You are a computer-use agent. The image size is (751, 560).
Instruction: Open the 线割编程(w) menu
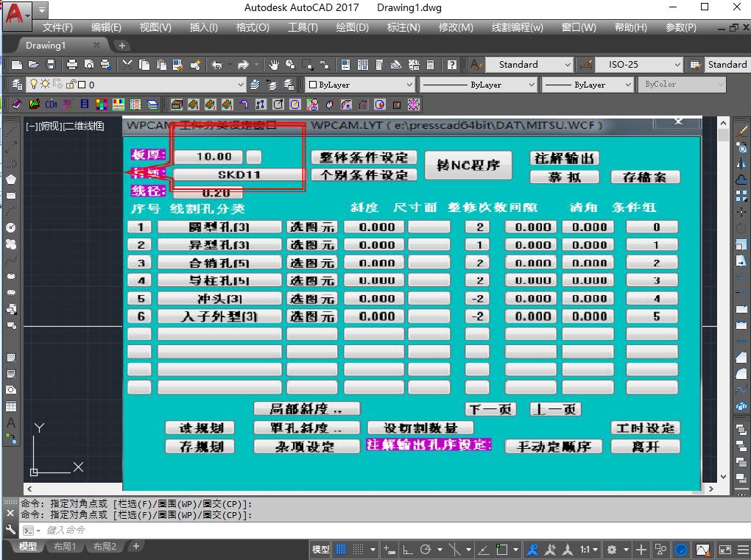pos(518,27)
